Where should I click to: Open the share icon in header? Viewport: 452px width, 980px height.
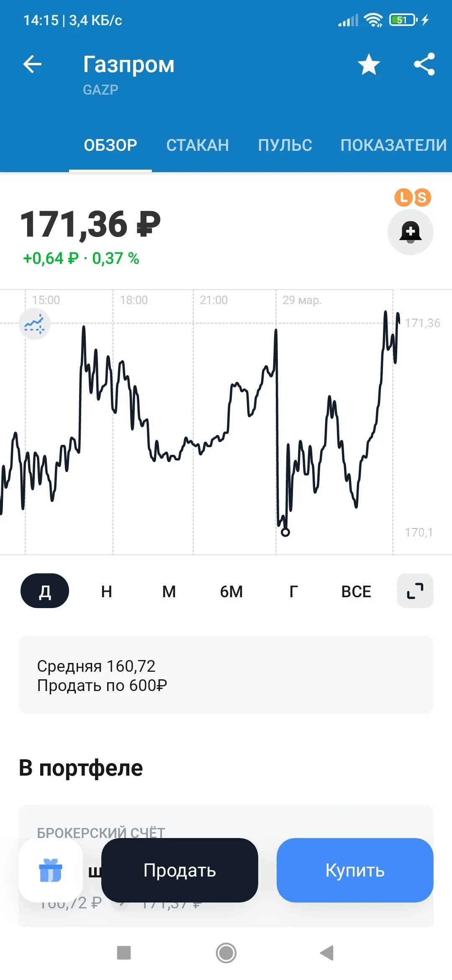pos(424,64)
